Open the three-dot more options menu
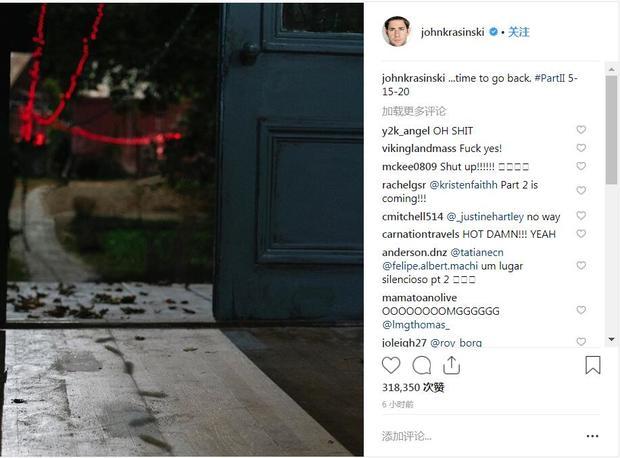The width and height of the screenshot is (620, 458). 592,436
